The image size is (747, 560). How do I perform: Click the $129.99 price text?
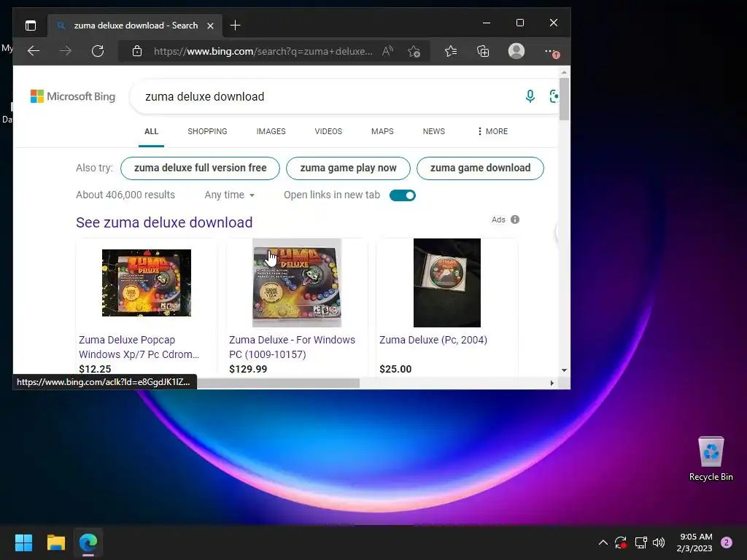click(248, 369)
